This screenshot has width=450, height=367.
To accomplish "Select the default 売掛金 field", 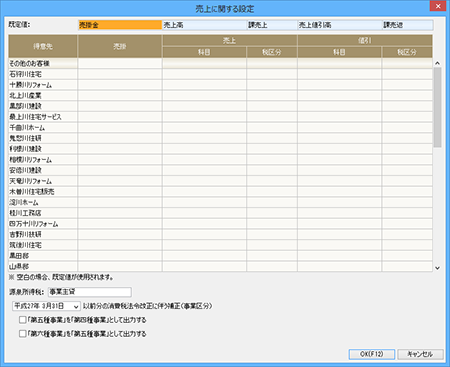I will pos(120,25).
